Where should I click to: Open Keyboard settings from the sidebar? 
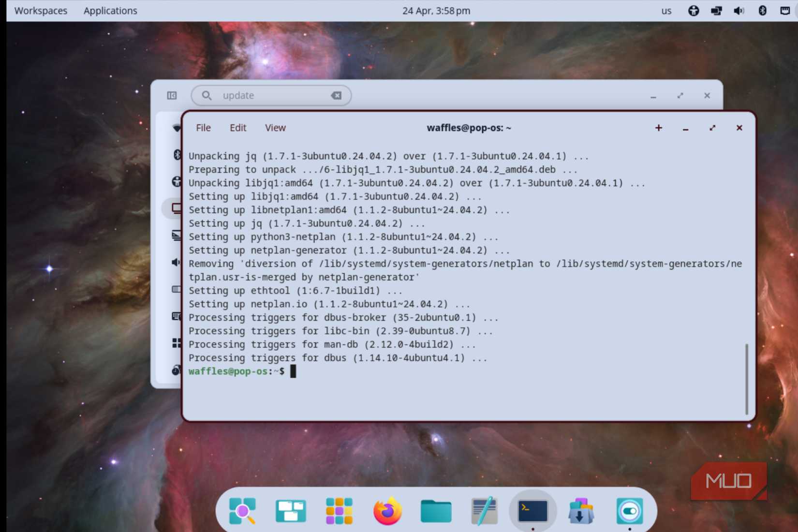click(177, 317)
